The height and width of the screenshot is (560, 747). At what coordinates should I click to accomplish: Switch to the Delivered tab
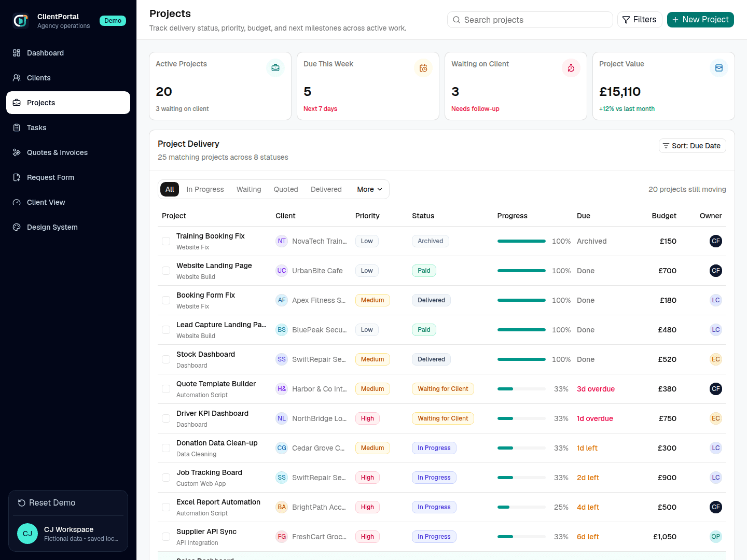(x=326, y=189)
